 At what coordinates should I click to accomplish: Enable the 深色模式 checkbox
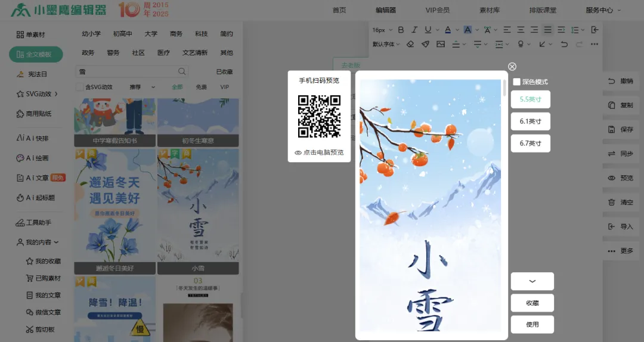tap(516, 82)
